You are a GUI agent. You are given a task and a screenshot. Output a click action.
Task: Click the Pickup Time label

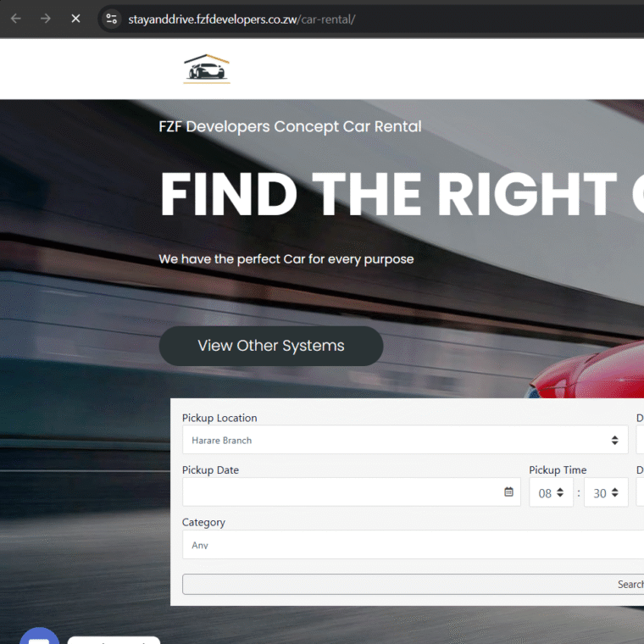[558, 469]
